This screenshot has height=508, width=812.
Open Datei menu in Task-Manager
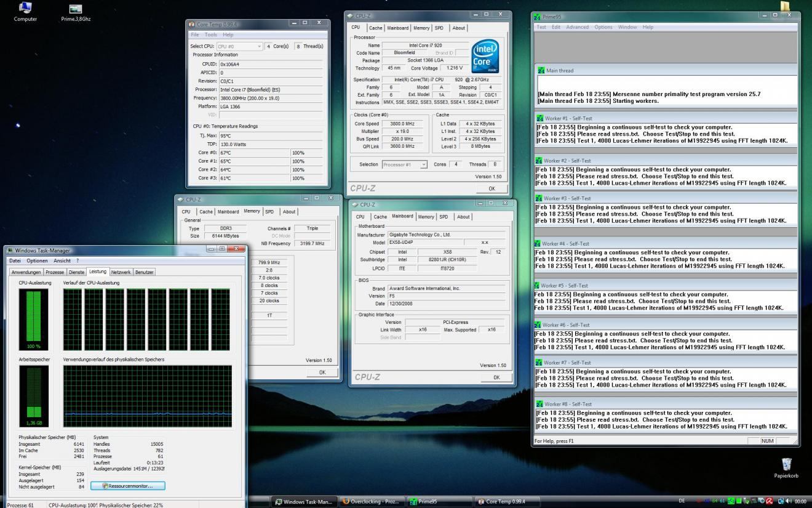tap(15, 261)
